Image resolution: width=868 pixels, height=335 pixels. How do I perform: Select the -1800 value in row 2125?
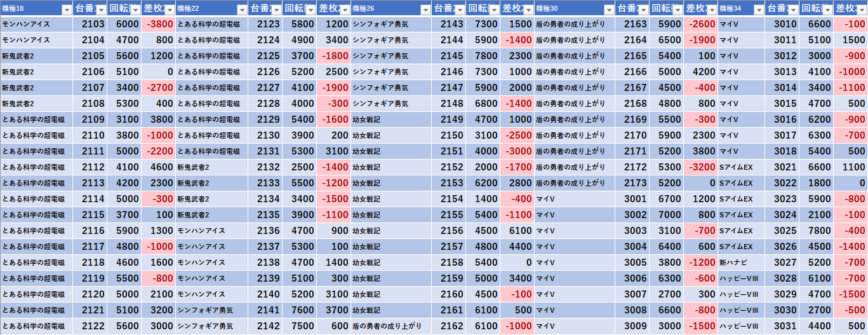pyautogui.click(x=333, y=56)
